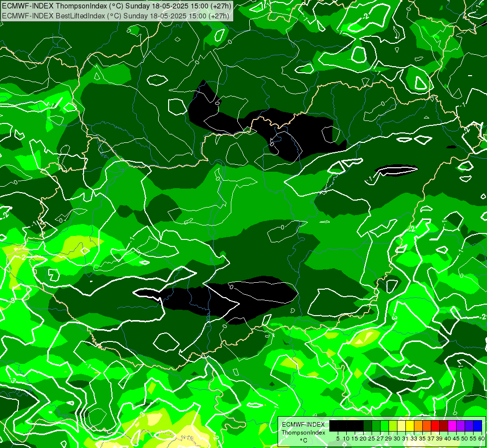Select the dark red 39–40 legend swatch
The width and height of the screenshot is (487, 448).
(444, 426)
